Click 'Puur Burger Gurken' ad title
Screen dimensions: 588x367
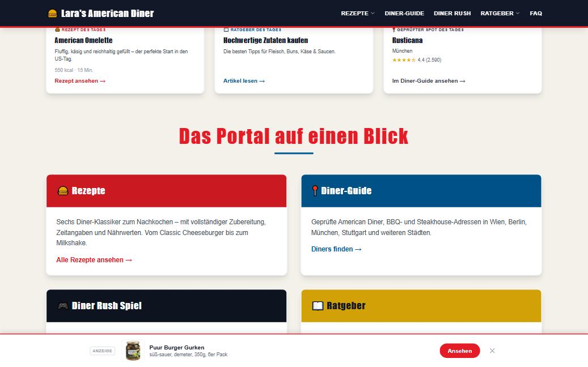(x=177, y=348)
